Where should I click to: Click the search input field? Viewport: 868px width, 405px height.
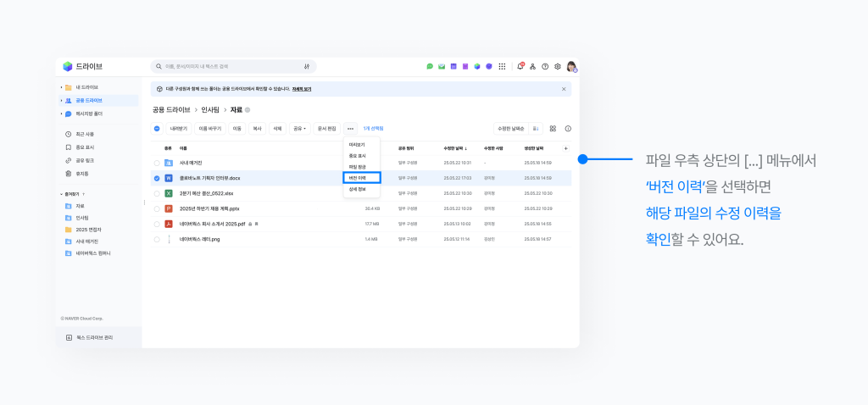tap(229, 66)
